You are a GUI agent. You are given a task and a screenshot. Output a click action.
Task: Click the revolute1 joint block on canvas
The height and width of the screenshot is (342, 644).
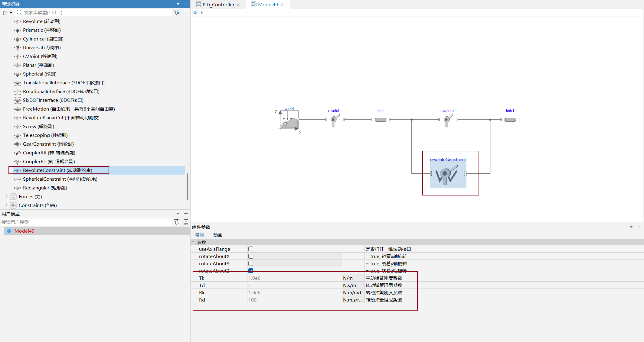[x=448, y=120]
